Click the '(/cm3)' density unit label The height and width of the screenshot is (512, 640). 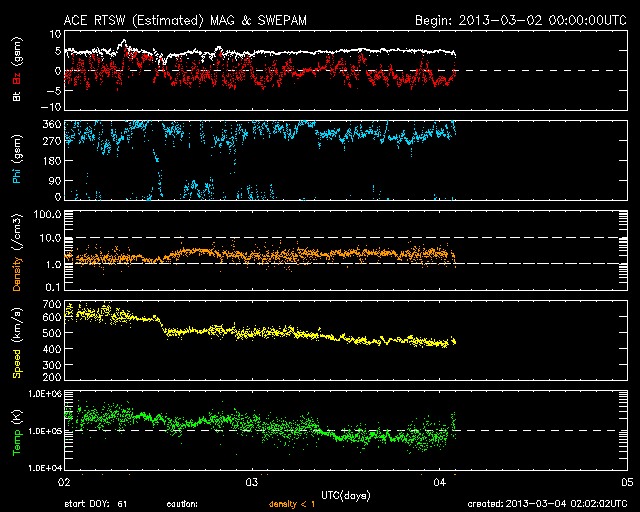tap(17, 233)
